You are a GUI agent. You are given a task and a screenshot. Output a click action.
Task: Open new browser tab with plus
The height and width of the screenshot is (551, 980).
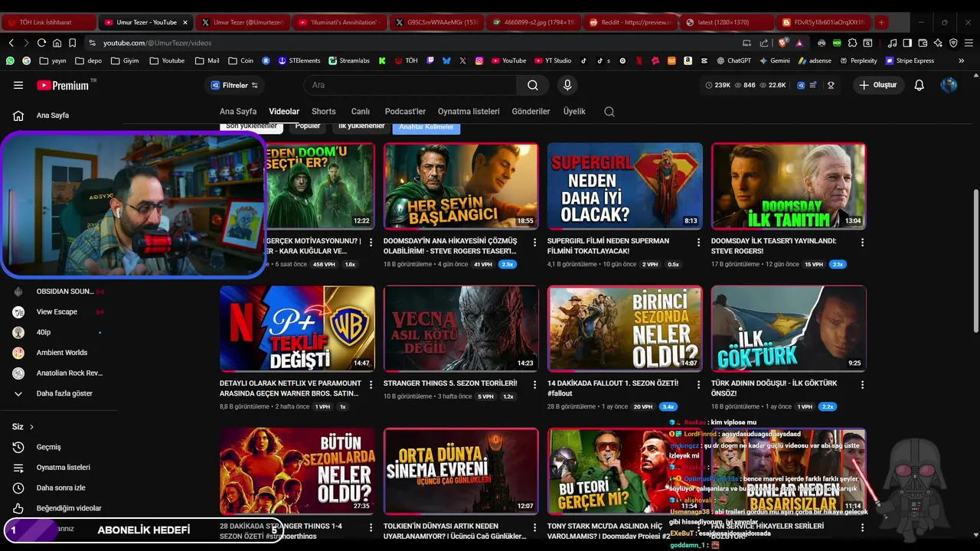[881, 22]
